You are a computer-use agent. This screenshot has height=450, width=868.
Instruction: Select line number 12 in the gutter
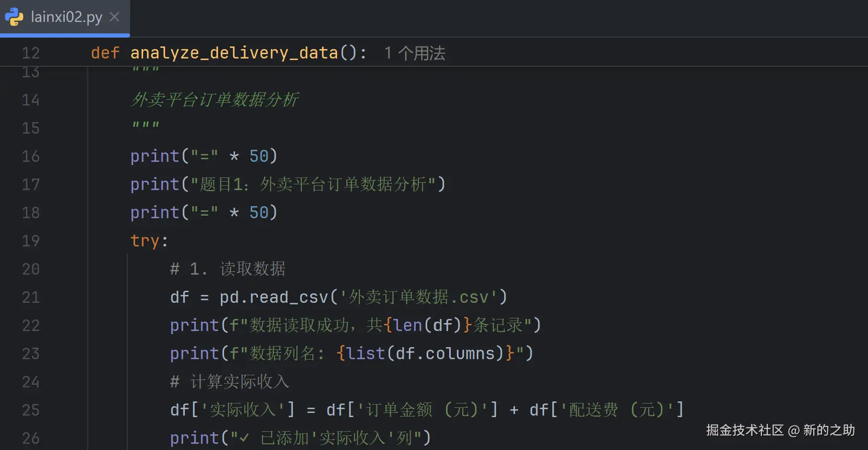point(31,52)
